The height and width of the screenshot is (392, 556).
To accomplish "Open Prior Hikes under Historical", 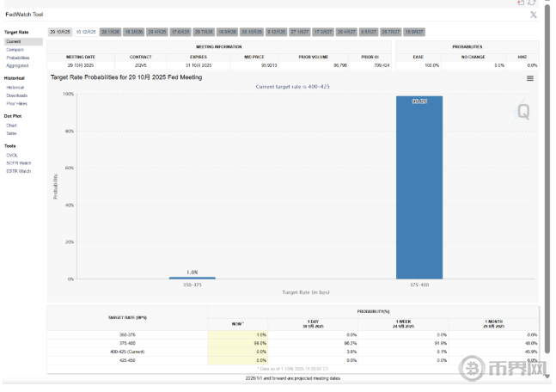I will [x=17, y=103].
